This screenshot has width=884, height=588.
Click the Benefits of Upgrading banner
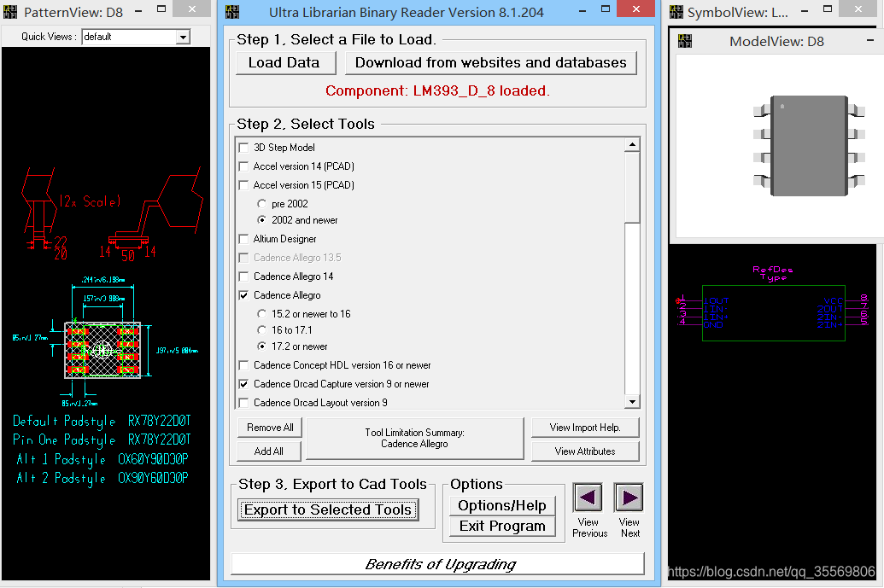[x=438, y=564]
